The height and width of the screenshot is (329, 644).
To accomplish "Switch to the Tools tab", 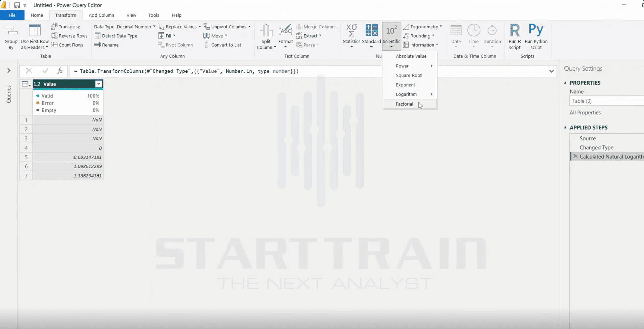I will tap(154, 15).
